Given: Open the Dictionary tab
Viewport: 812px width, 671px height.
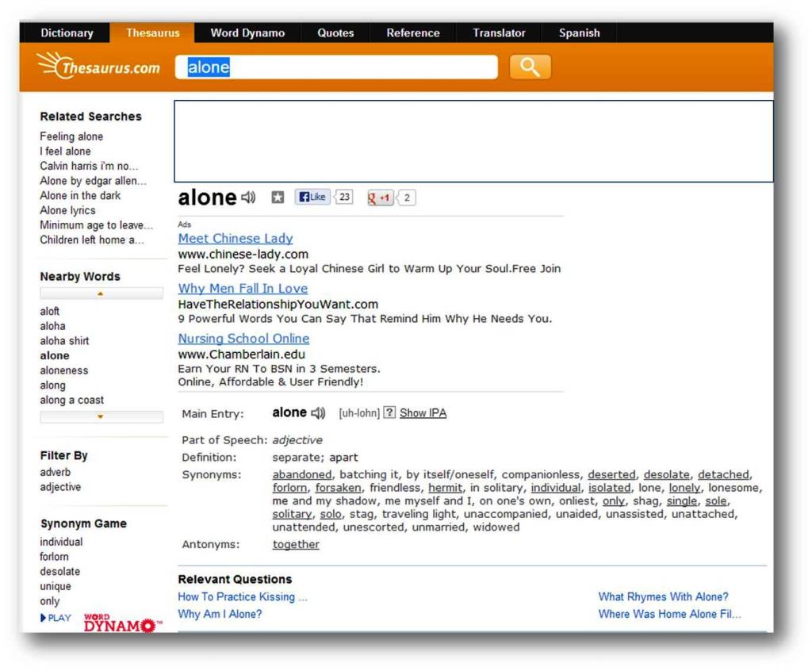Looking at the screenshot, I should [x=67, y=33].
